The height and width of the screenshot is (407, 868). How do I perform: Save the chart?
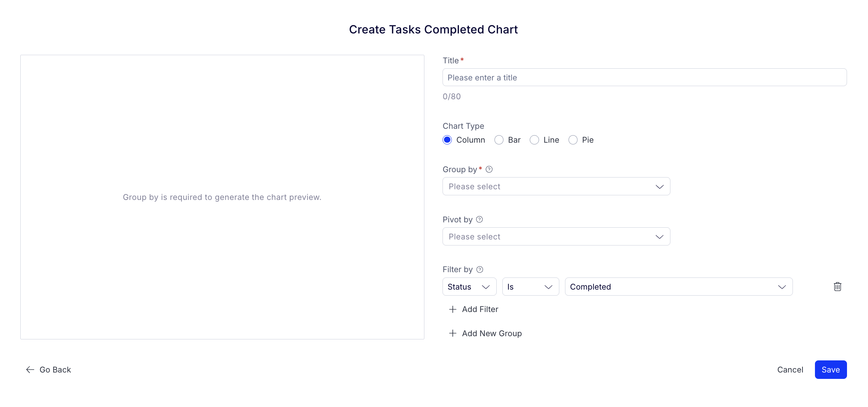[x=831, y=370]
